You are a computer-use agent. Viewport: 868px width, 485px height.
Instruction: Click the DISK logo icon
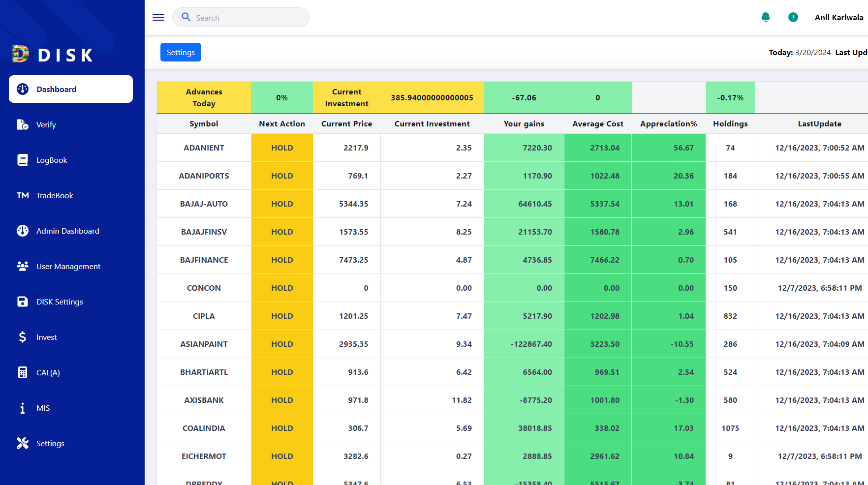[x=21, y=54]
